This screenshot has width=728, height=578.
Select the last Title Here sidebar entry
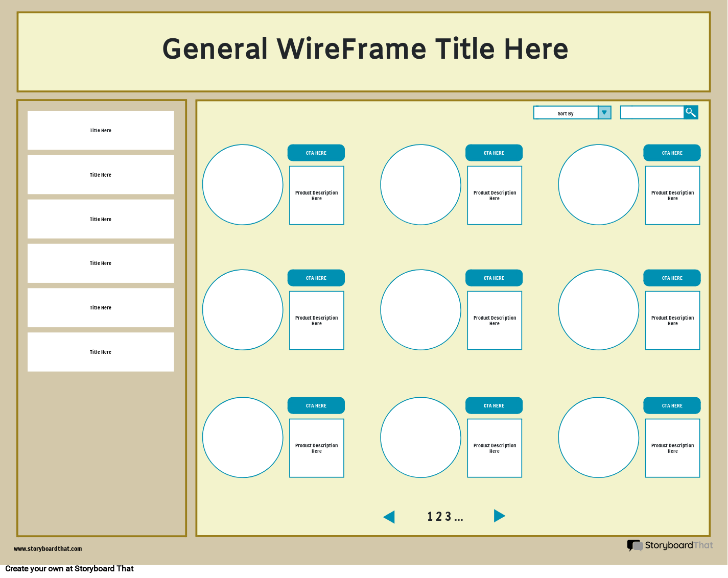(100, 352)
